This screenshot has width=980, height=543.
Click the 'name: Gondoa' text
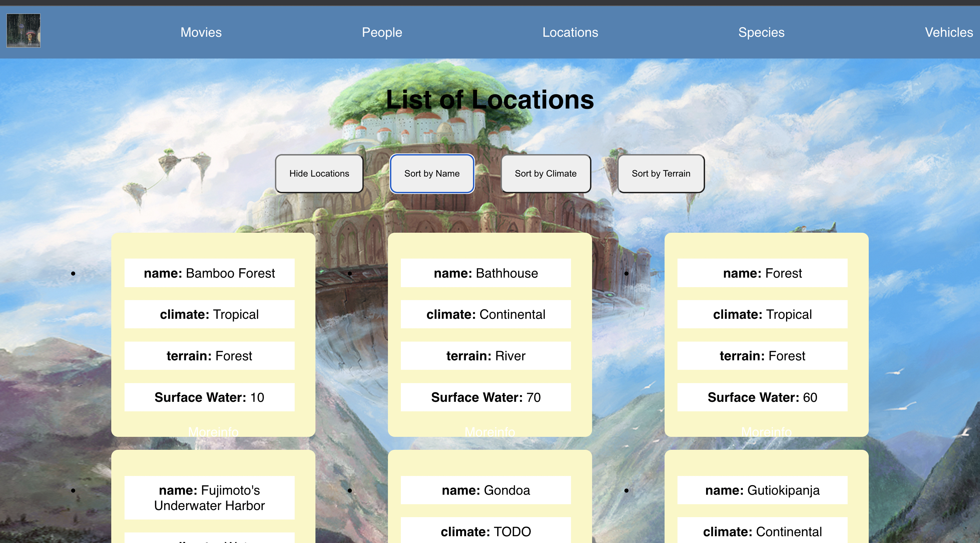coord(486,490)
